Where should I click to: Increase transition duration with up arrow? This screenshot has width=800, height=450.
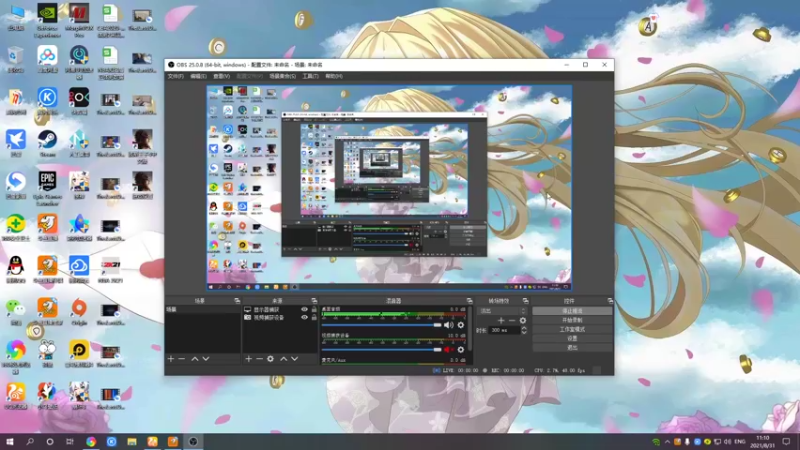click(x=524, y=328)
